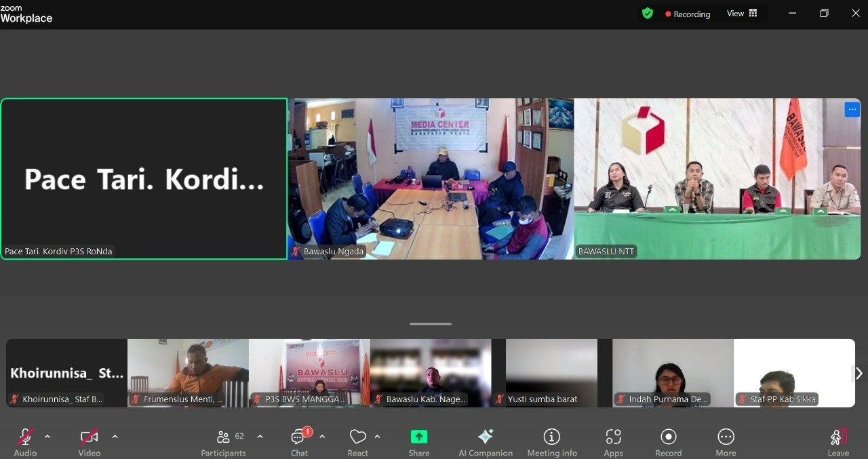This screenshot has width=868, height=459.
Task: Open the View layout menu
Action: click(x=743, y=14)
